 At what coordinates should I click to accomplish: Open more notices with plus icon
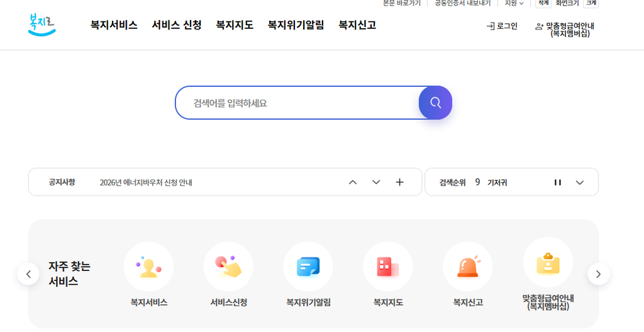[x=399, y=182]
